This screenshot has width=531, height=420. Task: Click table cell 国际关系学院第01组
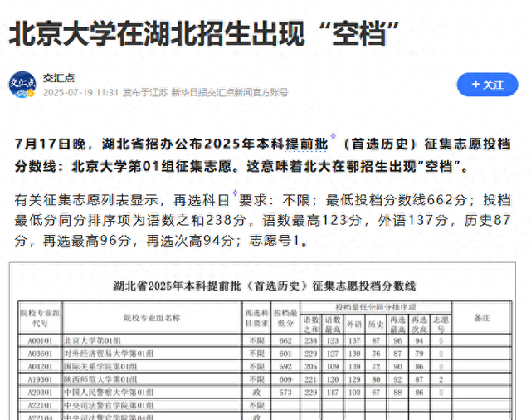click(x=152, y=367)
